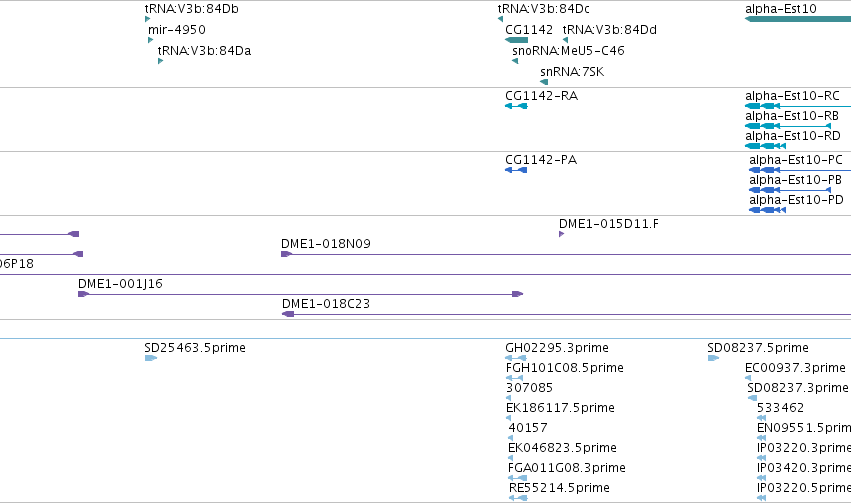Open the tRNA:V3b:84Dd label

(x=609, y=30)
